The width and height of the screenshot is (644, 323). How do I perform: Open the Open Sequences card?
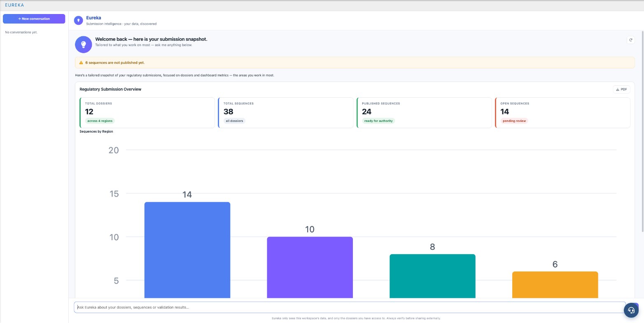pos(562,112)
